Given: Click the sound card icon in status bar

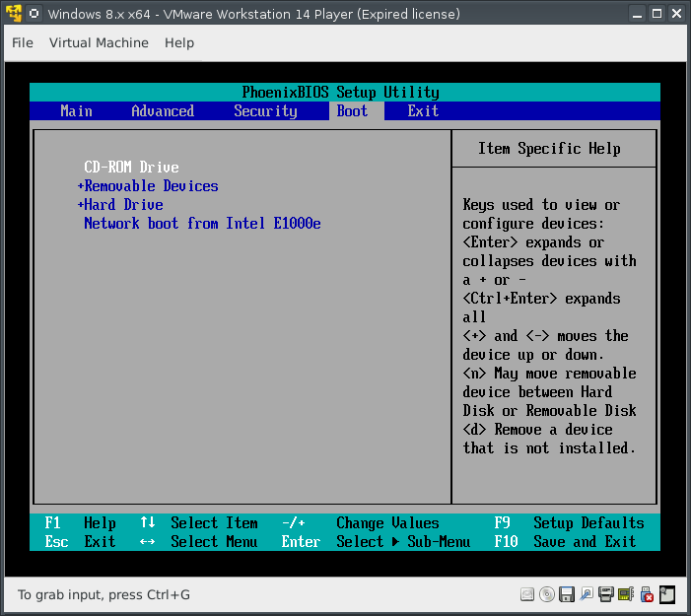Looking at the screenshot, I should point(626,594).
